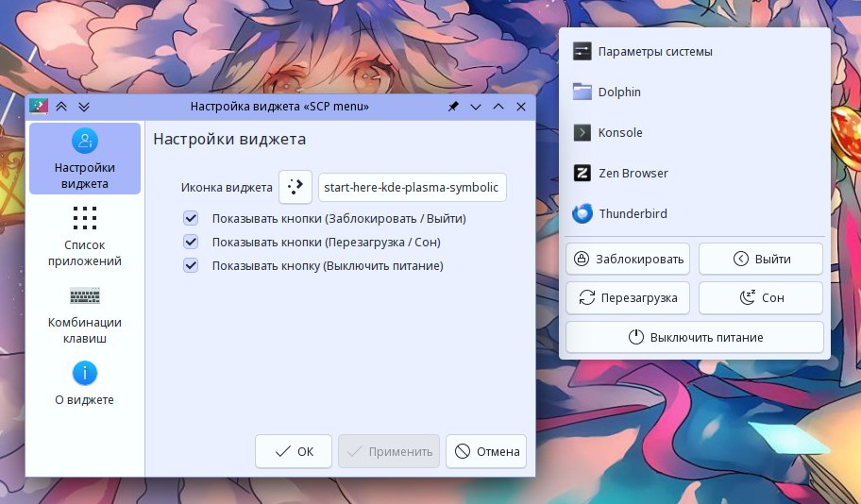Click the keep-below double down arrows icon
Viewport: 861px width, 504px height.
(x=84, y=107)
